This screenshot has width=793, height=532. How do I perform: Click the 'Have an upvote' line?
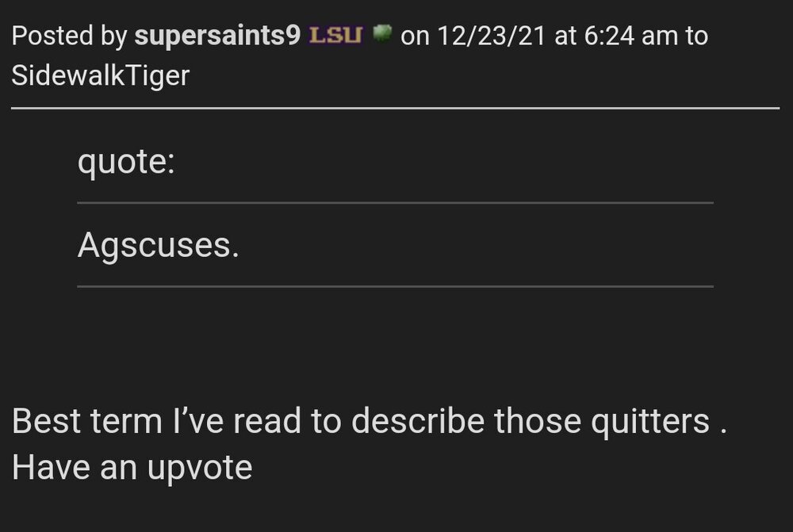(x=132, y=468)
